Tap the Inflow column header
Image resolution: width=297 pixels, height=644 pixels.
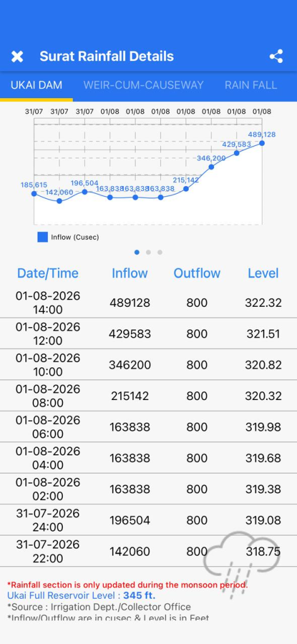click(130, 273)
